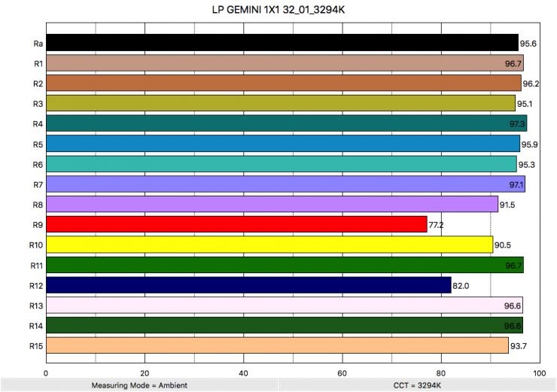The image size is (557, 392).
Task: Click the olive yellow R3 bar
Action: [x=280, y=103]
